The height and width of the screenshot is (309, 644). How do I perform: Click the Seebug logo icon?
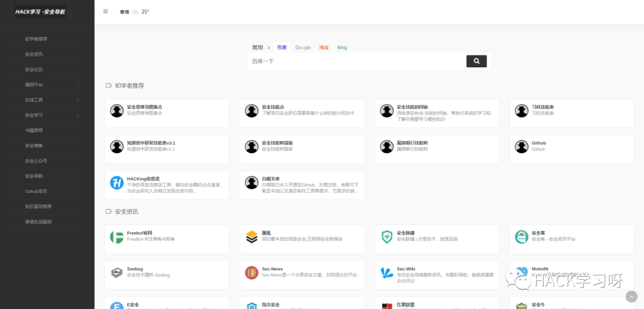click(117, 273)
